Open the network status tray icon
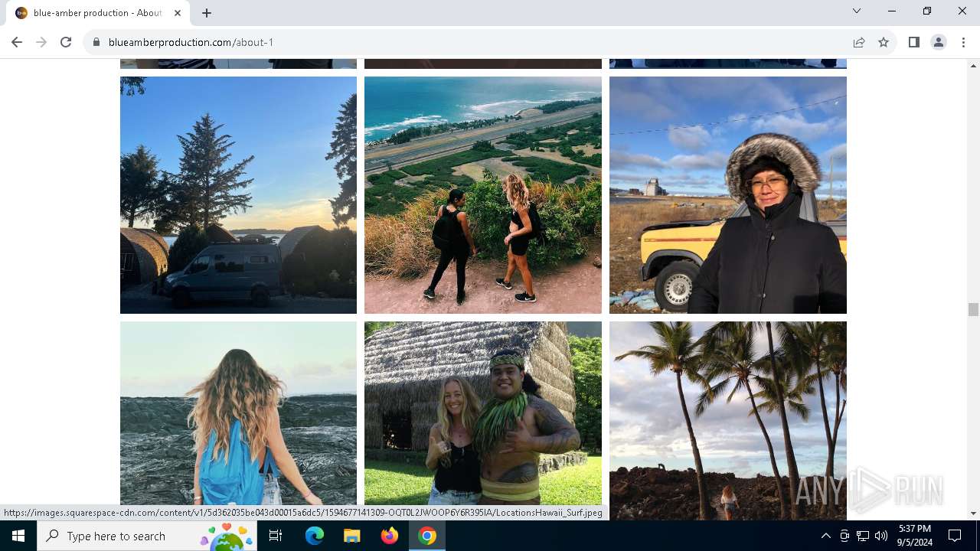980x551 pixels. (863, 536)
